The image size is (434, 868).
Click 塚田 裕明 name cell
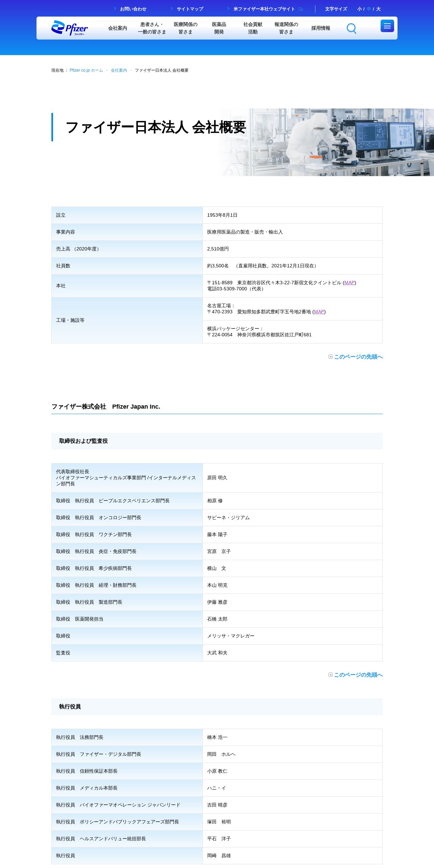(292, 822)
